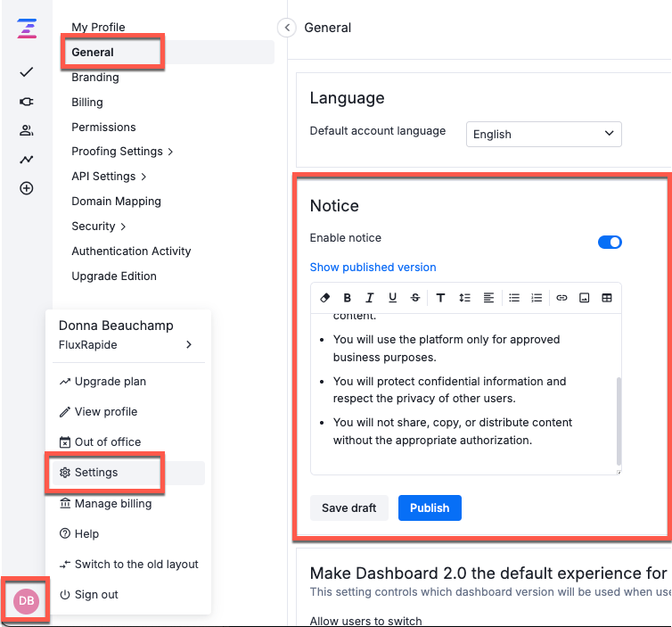This screenshot has width=672, height=627.
Task: Open the Show published version link
Action: 373,268
